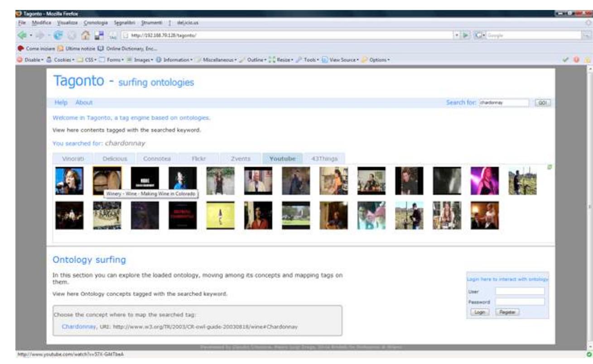
Task: Click the yellow warning icon in the developer toolbar
Action: point(588,59)
